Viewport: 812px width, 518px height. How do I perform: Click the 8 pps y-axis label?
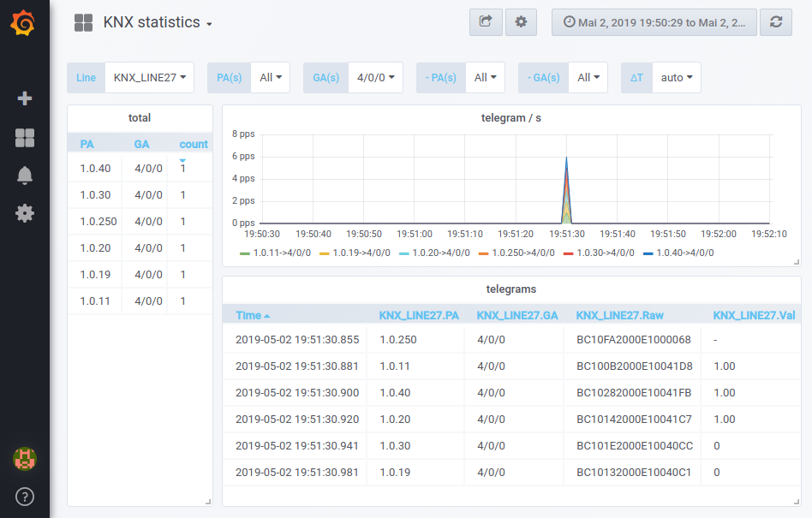(243, 134)
